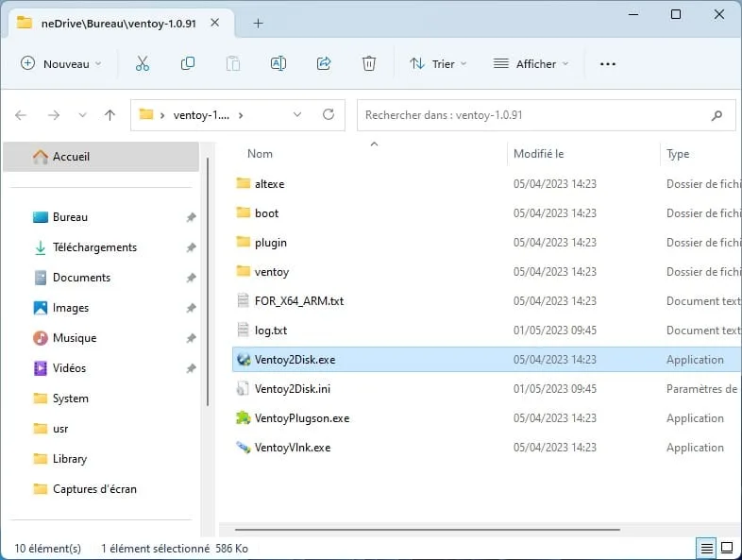
Task: Click log.txt modified date 01/05/2023 09:45
Action: pos(554,330)
